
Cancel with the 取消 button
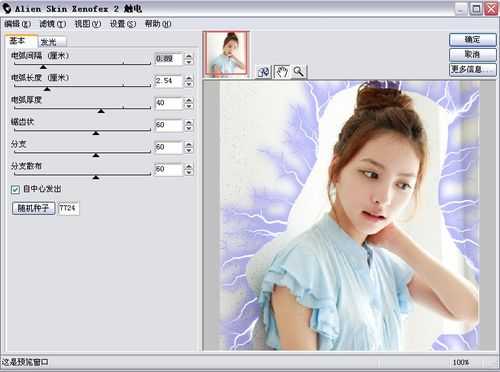click(472, 54)
